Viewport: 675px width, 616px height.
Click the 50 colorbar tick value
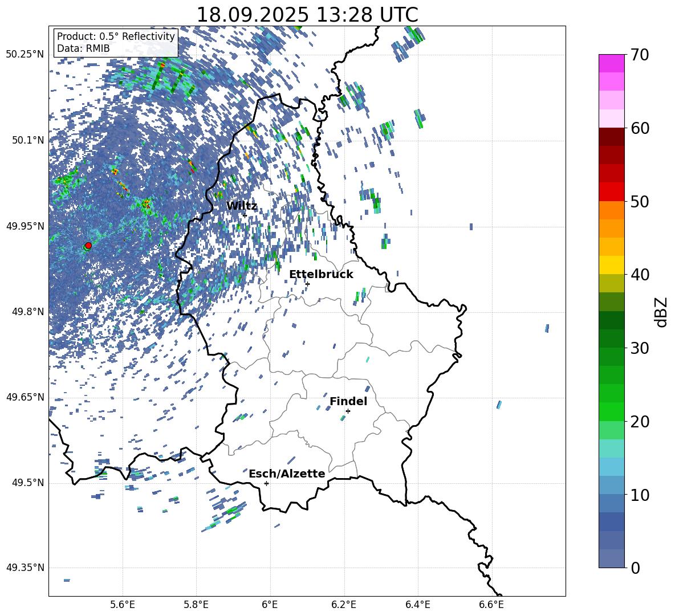tap(640, 202)
